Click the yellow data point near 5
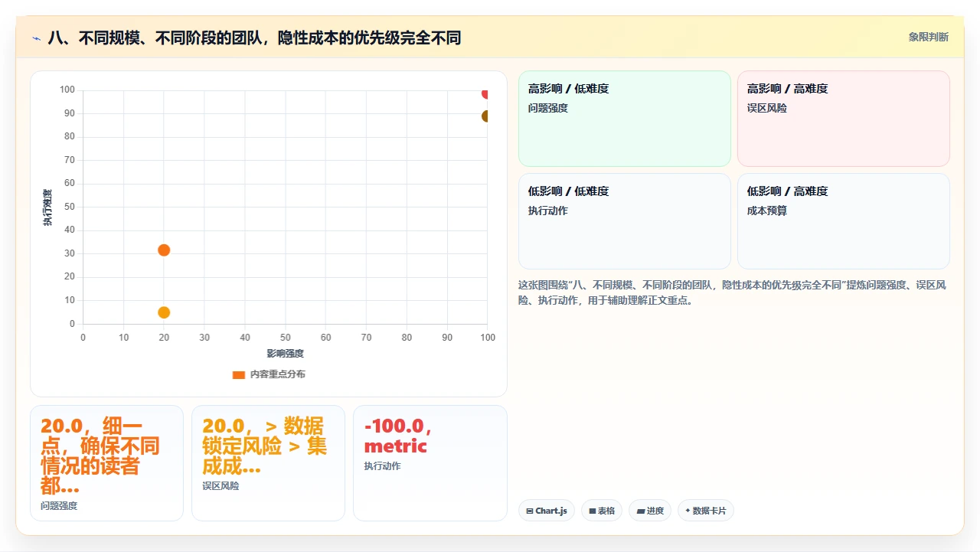 [164, 312]
